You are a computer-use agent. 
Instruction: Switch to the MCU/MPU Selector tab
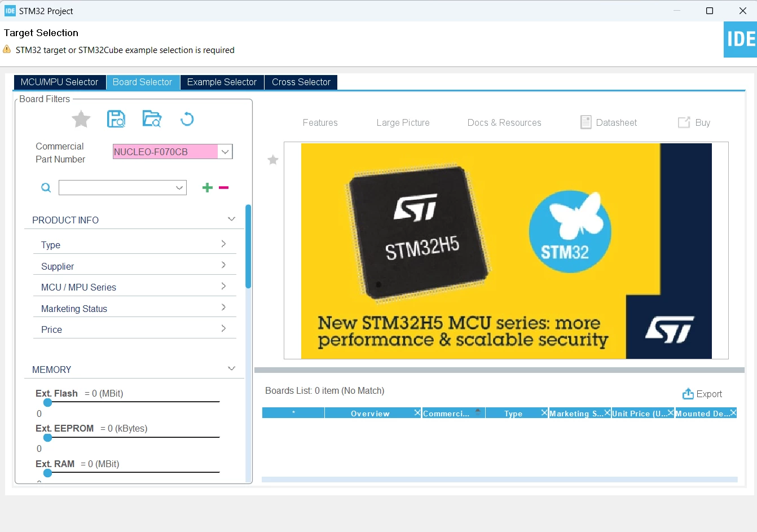click(x=59, y=82)
